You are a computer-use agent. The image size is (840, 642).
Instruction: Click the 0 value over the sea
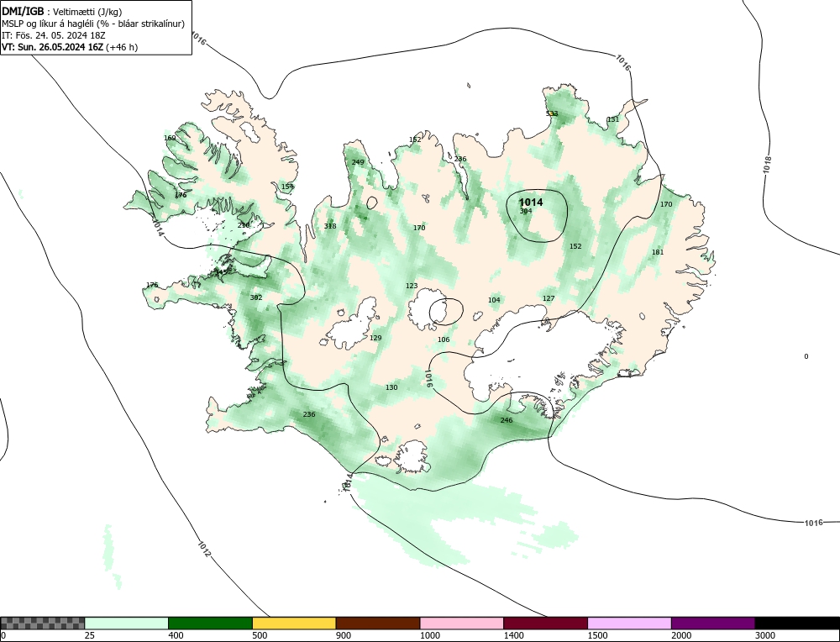click(806, 356)
